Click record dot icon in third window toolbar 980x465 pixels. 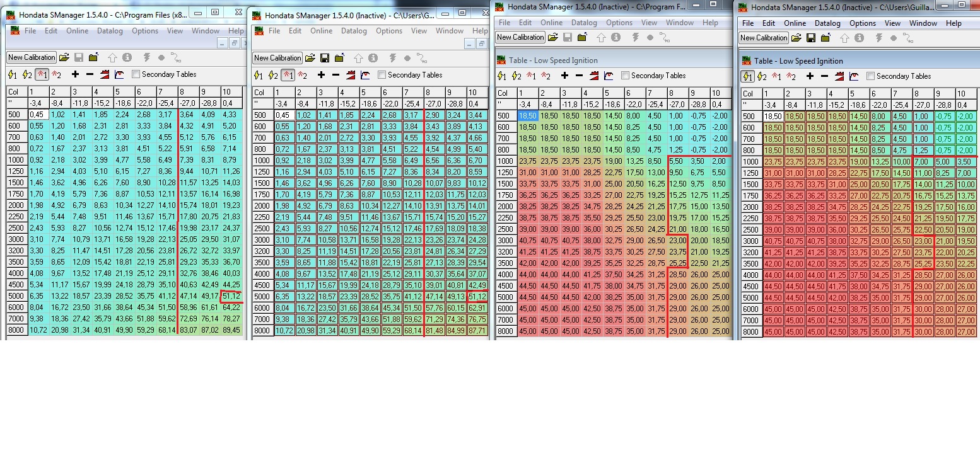tap(650, 38)
